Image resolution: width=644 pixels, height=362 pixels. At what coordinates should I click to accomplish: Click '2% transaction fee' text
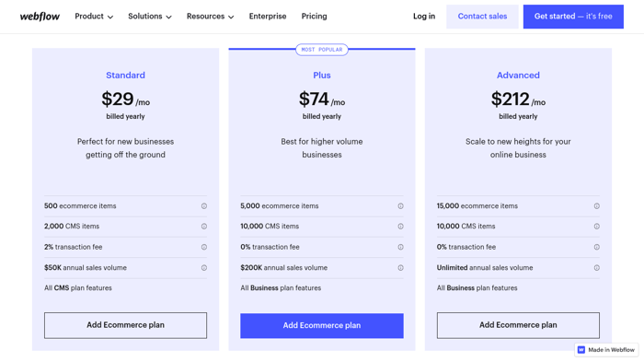(x=73, y=247)
